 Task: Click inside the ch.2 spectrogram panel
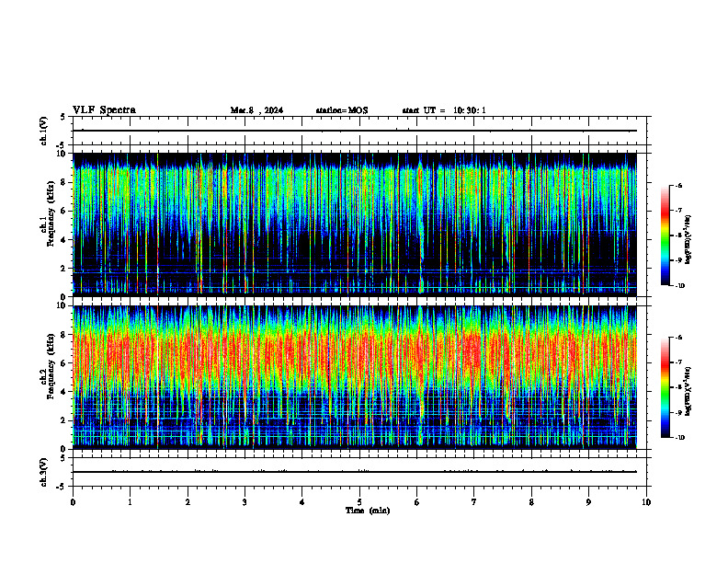coord(355,377)
